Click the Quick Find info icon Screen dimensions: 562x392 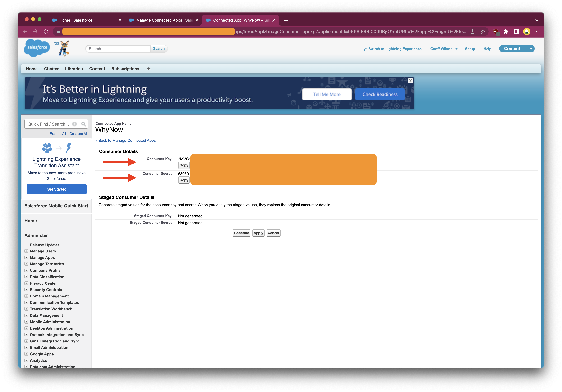(75, 124)
